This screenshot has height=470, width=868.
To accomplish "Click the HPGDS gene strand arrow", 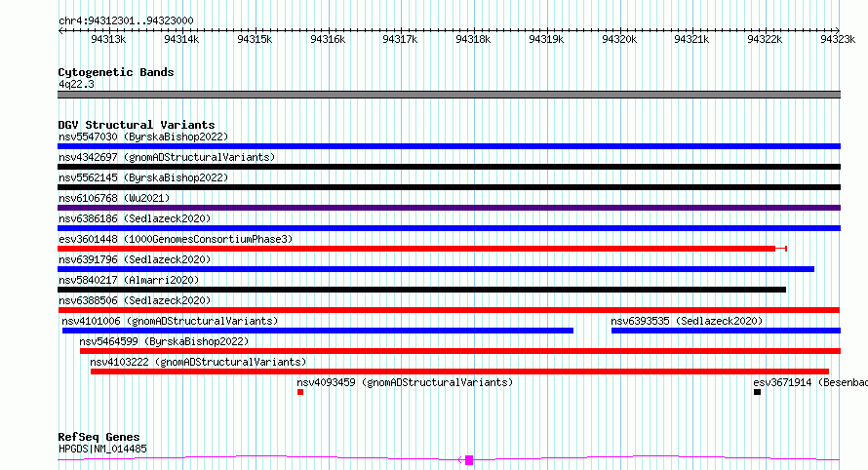I will point(460,460).
